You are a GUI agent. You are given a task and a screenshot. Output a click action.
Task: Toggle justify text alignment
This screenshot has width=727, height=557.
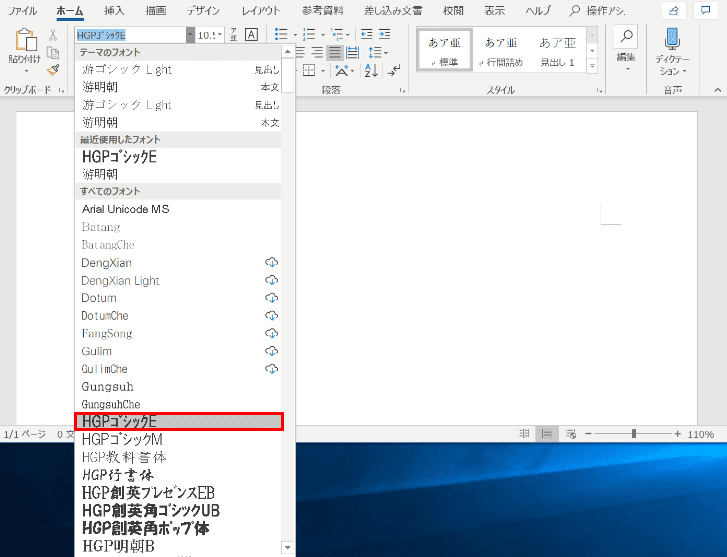pos(335,52)
